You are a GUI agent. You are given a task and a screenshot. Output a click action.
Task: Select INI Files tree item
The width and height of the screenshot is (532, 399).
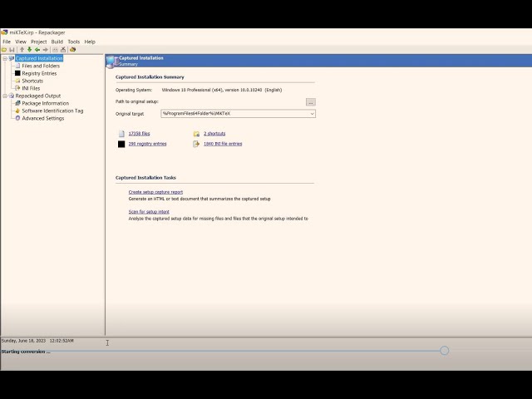click(x=31, y=88)
